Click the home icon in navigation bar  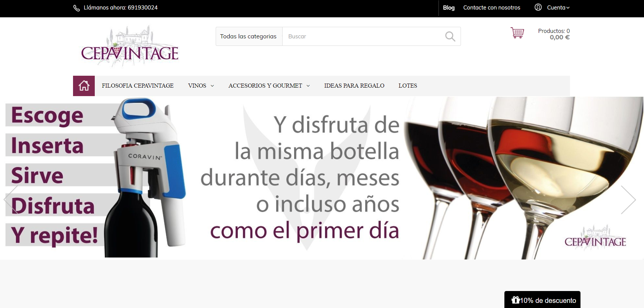pos(84,86)
